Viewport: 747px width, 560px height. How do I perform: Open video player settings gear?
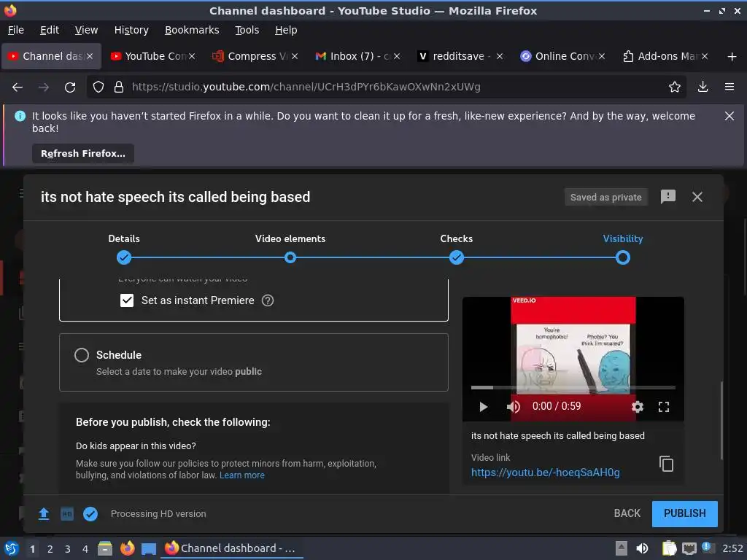637,407
